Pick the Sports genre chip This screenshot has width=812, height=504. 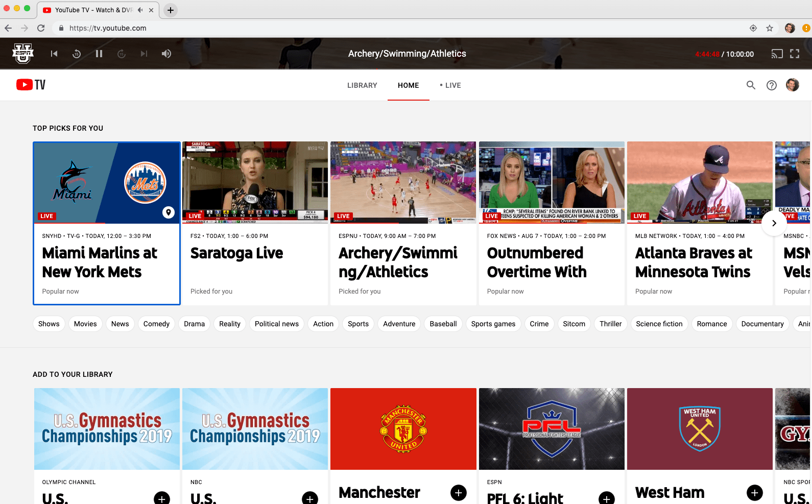(x=359, y=324)
